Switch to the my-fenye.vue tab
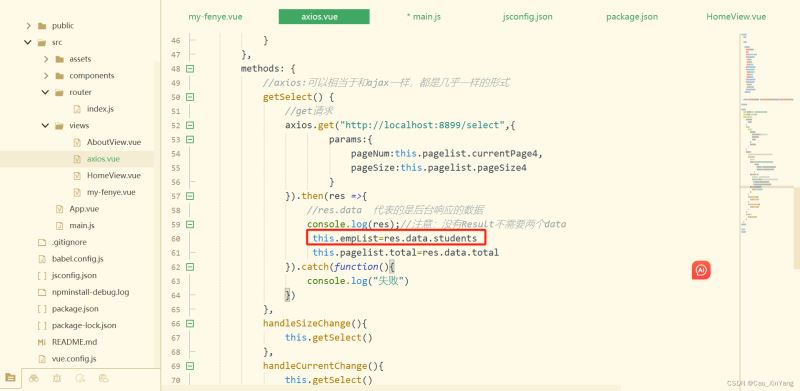 [x=215, y=17]
